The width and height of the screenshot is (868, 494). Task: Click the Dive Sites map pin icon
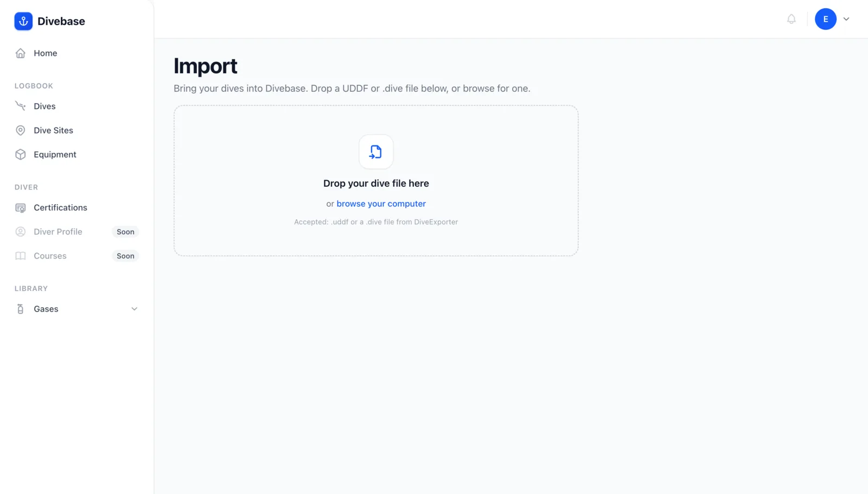coord(21,130)
